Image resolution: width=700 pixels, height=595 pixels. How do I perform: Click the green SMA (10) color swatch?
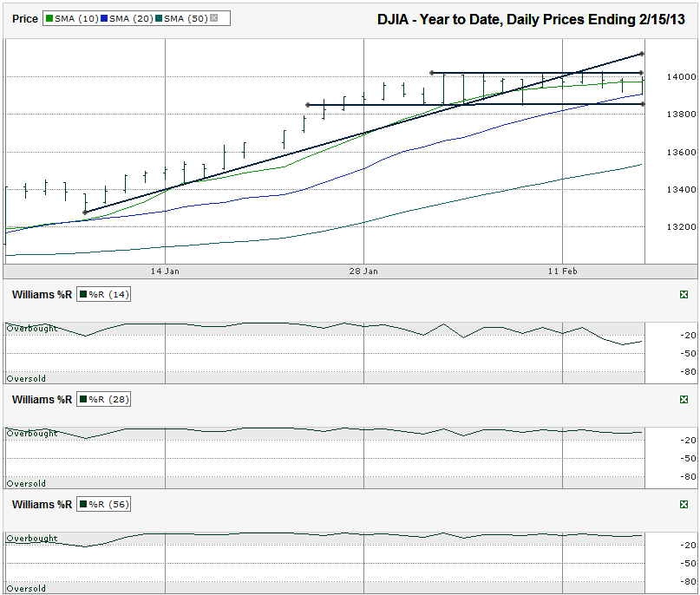[x=49, y=18]
